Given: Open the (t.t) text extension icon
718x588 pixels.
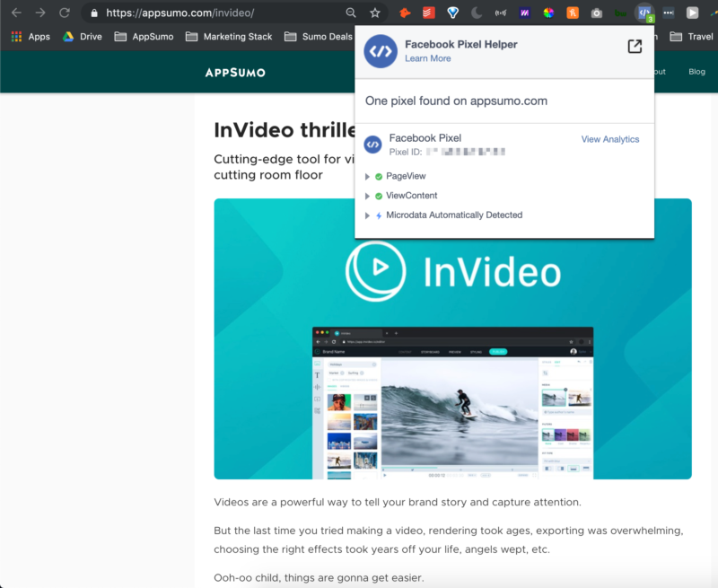Looking at the screenshot, I should [501, 13].
